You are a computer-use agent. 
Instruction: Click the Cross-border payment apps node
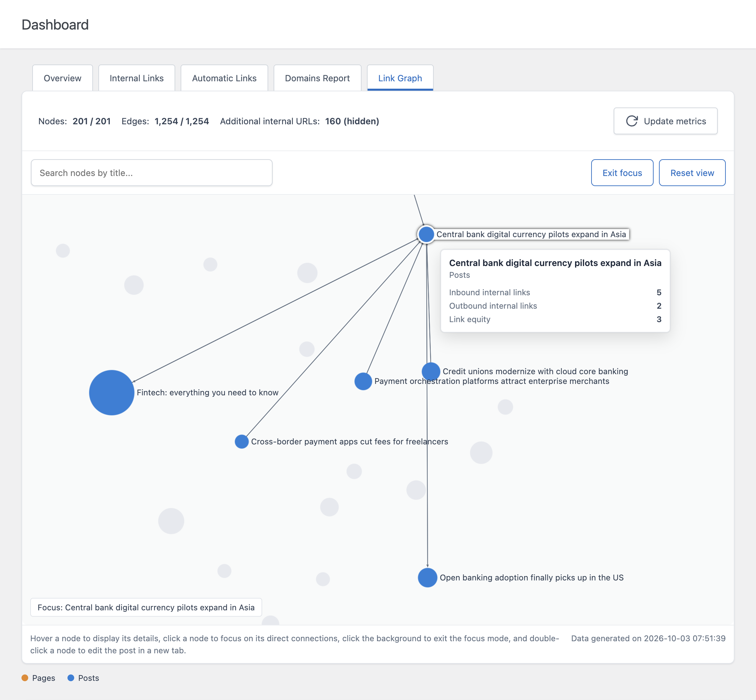click(x=241, y=441)
